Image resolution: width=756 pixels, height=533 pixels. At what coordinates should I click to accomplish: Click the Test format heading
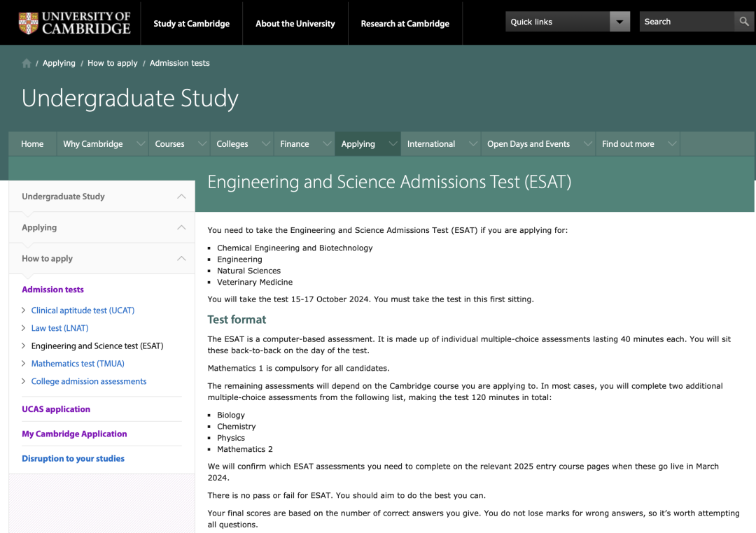pyautogui.click(x=237, y=320)
